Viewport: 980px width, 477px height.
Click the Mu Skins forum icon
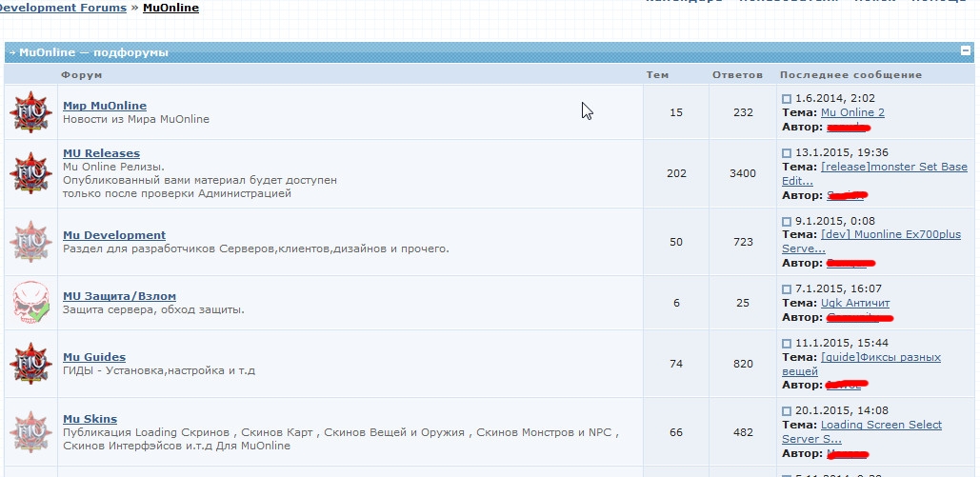pos(30,432)
